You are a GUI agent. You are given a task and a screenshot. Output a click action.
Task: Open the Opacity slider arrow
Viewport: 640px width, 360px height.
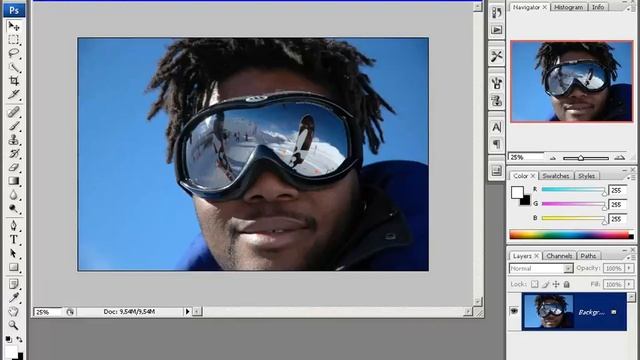[629, 268]
